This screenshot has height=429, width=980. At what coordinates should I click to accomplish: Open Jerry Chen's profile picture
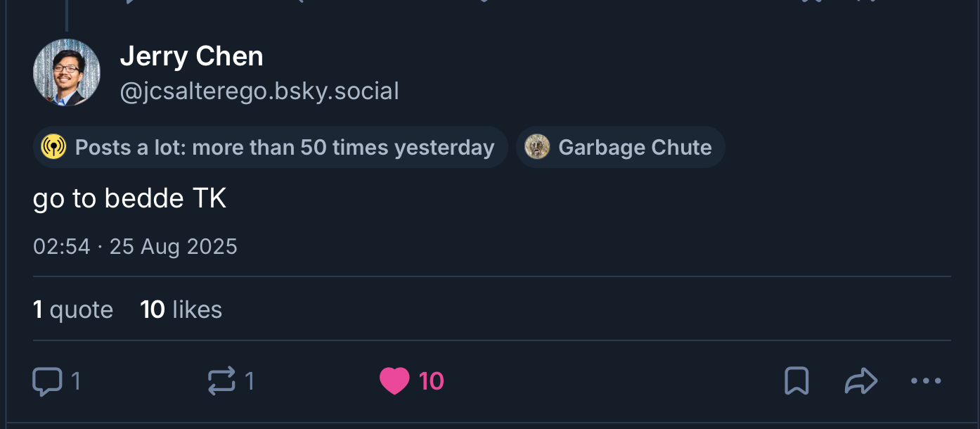coord(67,72)
